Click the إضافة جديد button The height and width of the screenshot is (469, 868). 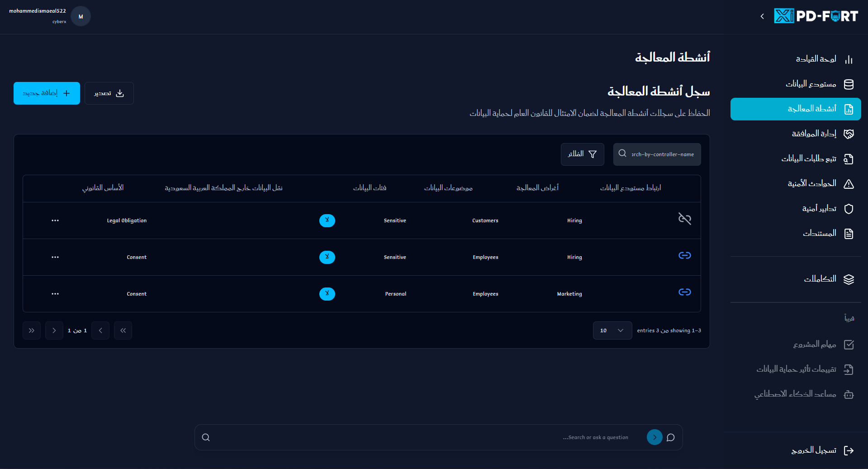(x=47, y=93)
